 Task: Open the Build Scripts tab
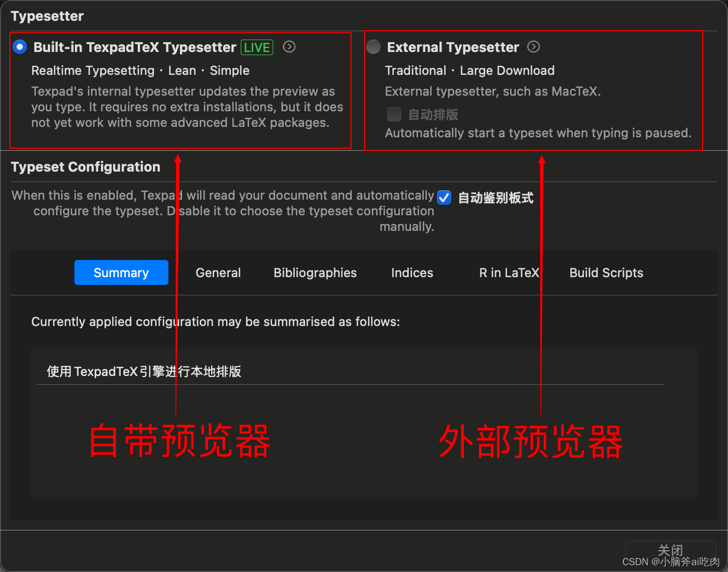pos(606,272)
